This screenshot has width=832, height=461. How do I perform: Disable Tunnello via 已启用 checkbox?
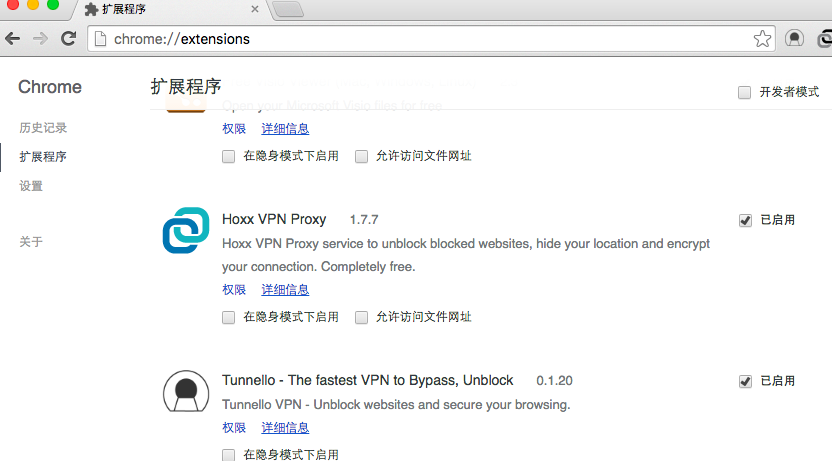coord(745,381)
